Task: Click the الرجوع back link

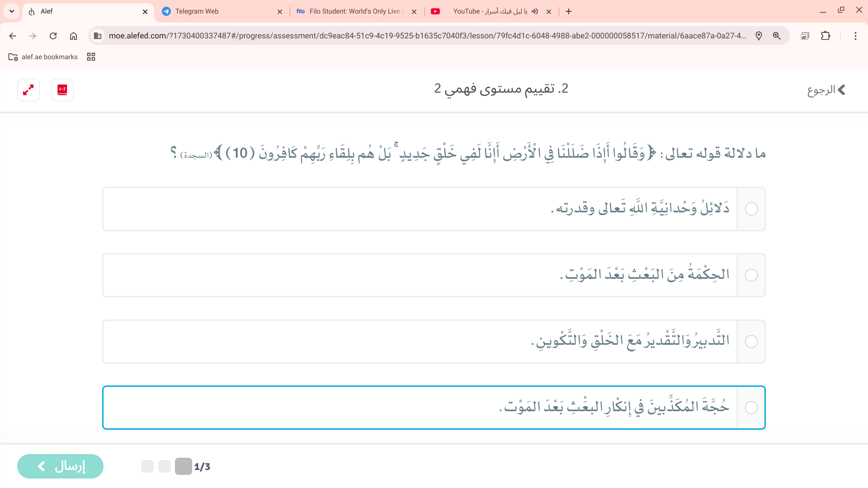Action: [826, 90]
